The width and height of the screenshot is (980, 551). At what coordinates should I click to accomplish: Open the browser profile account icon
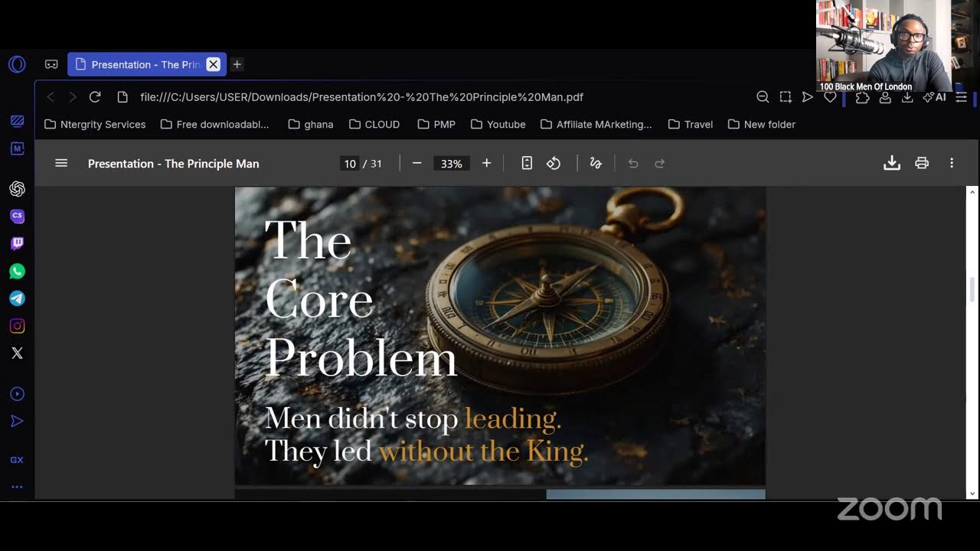(885, 97)
